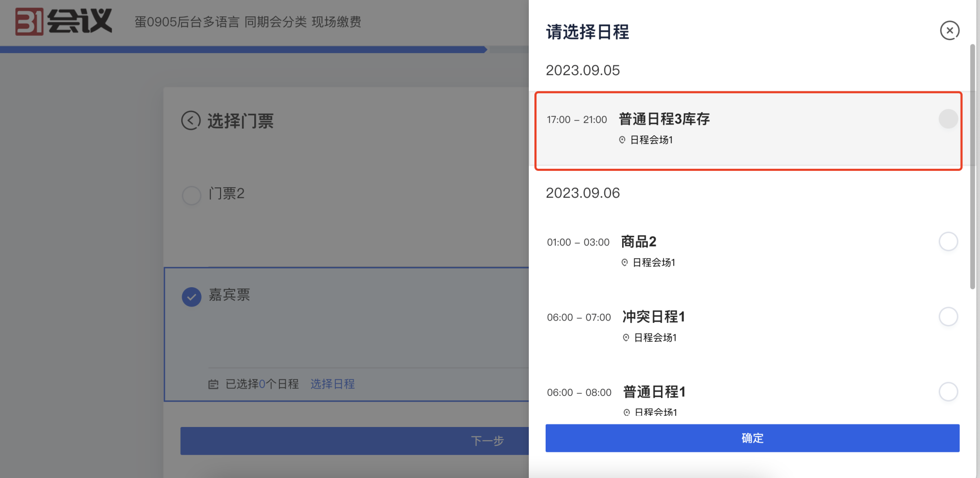This screenshot has width=980, height=478.
Task: Select the 商品2 schedule radio
Action: tap(948, 241)
